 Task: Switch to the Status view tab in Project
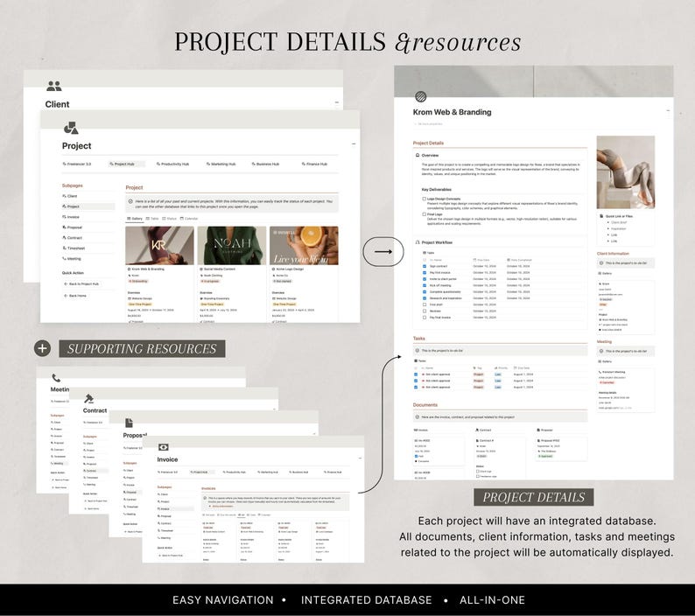point(169,219)
